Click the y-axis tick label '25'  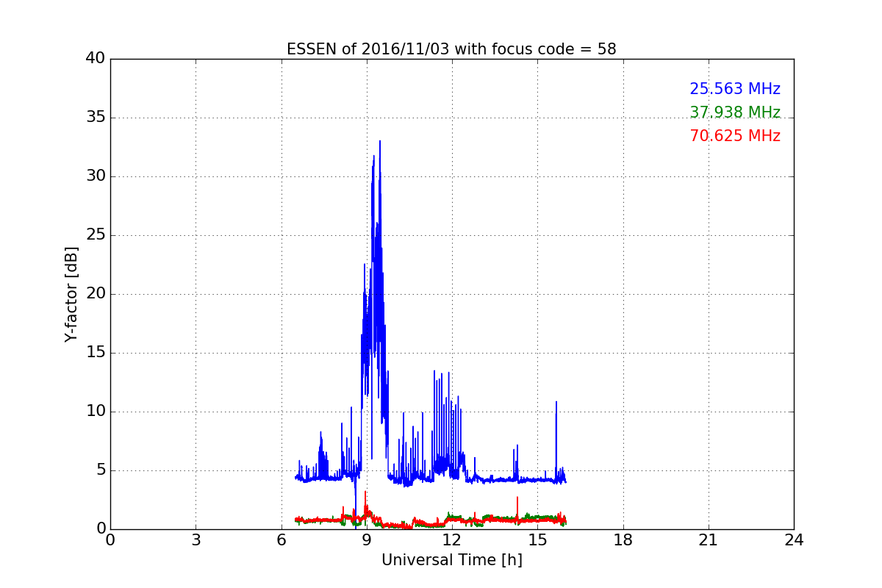96,235
